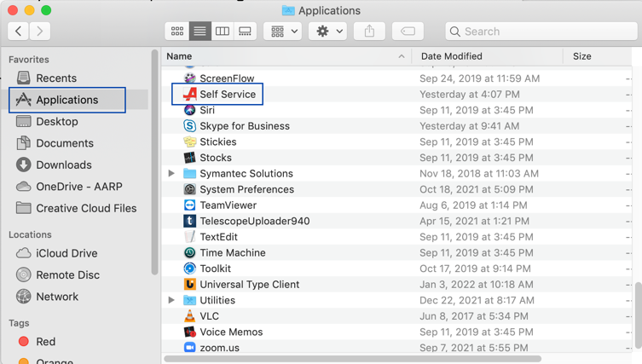Click the Stickies app icon
642x364 pixels.
click(x=189, y=142)
